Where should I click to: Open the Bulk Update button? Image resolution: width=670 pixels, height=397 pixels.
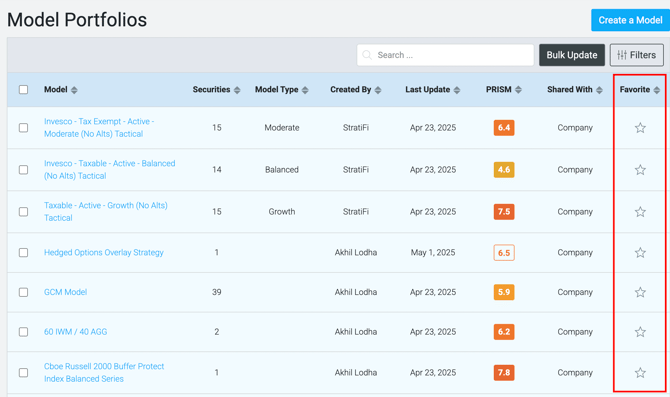[x=572, y=55]
